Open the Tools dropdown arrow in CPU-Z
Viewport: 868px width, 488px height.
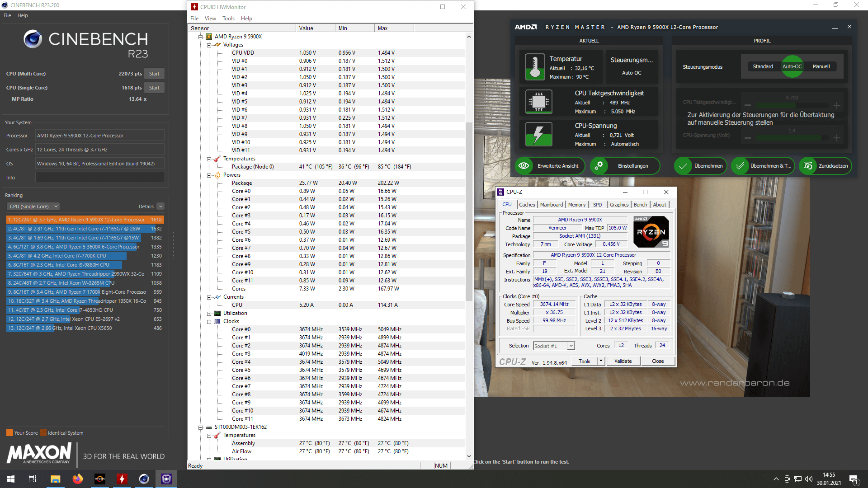click(x=601, y=361)
